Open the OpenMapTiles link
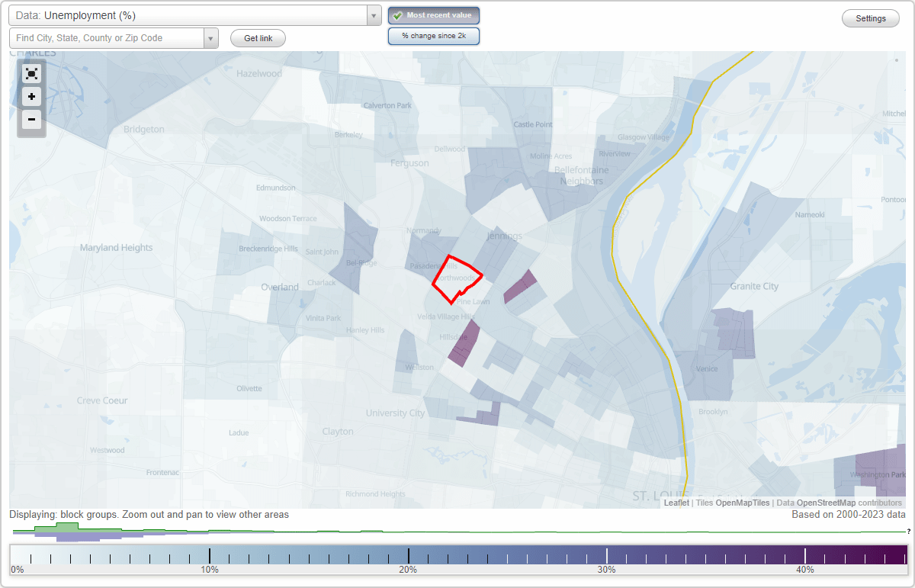 click(743, 503)
